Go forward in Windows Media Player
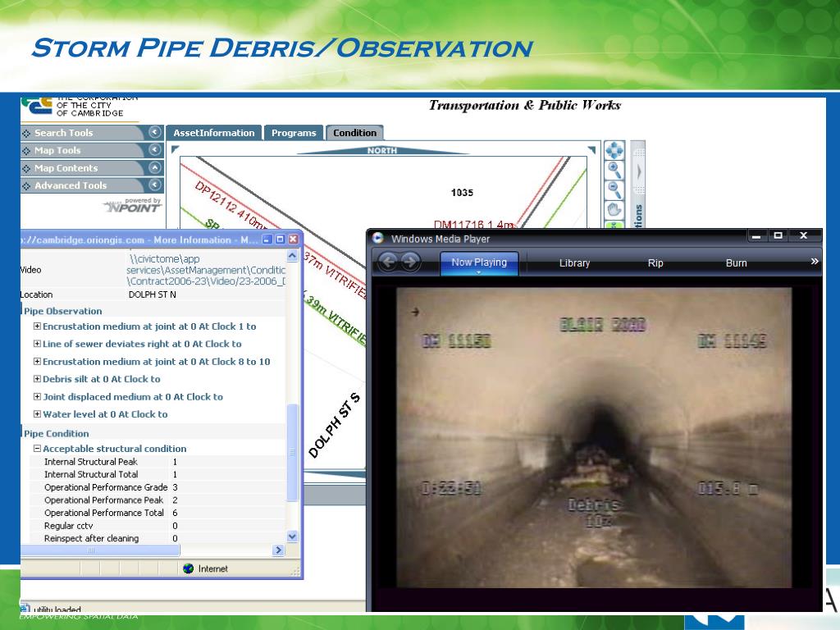The image size is (840, 630). 410,262
